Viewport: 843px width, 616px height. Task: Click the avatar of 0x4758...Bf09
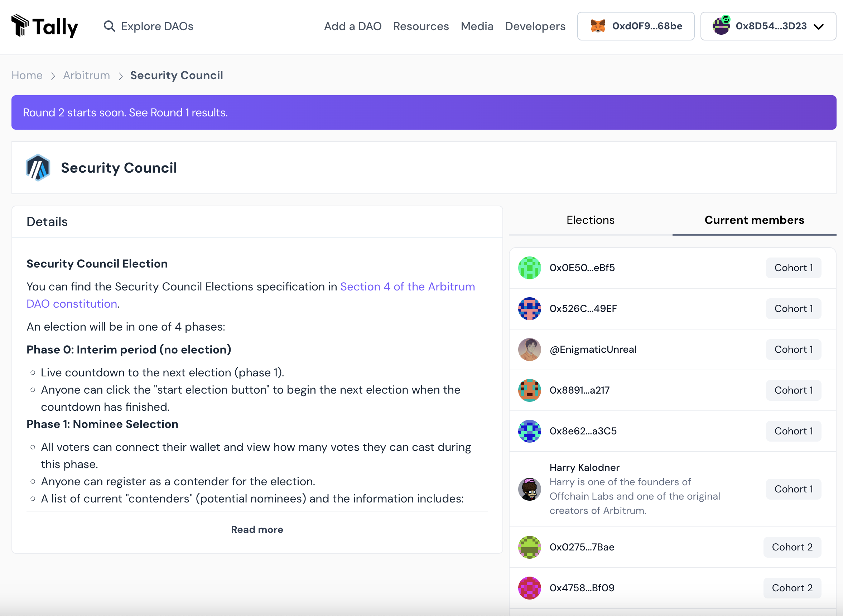529,588
